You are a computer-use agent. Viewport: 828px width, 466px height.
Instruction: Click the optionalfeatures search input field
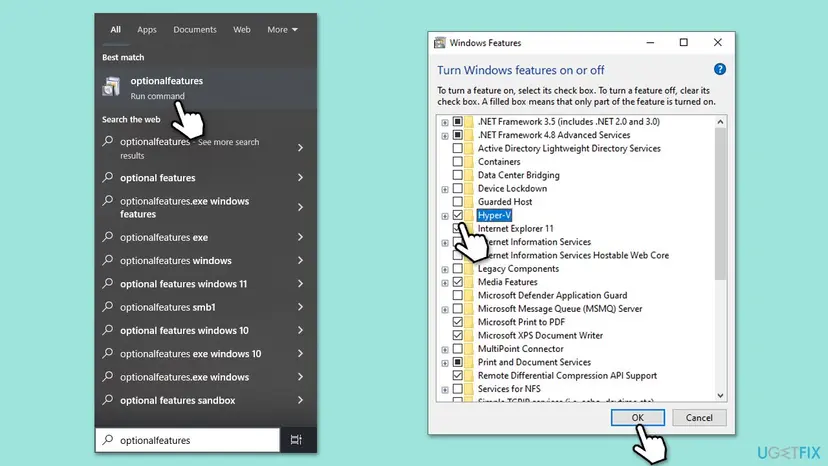coord(187,440)
